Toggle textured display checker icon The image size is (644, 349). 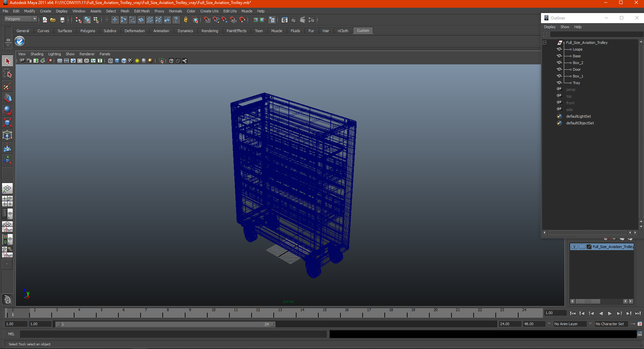(x=130, y=61)
